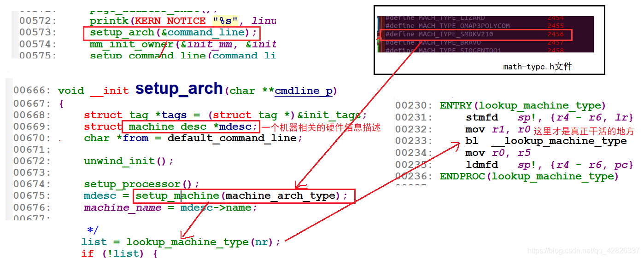Click the if (!list) { statement
The image size is (644, 259).
click(119, 253)
